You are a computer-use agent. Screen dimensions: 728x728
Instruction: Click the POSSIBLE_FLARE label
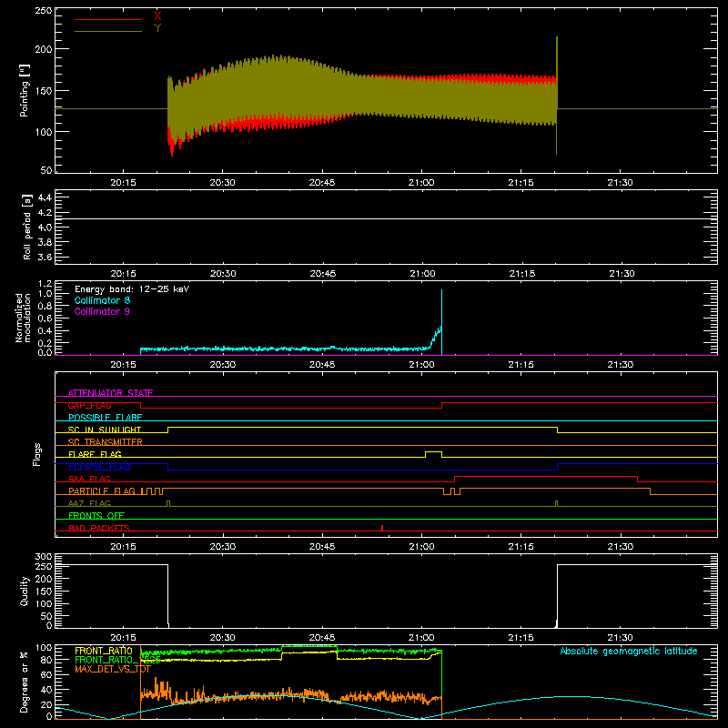coord(105,418)
